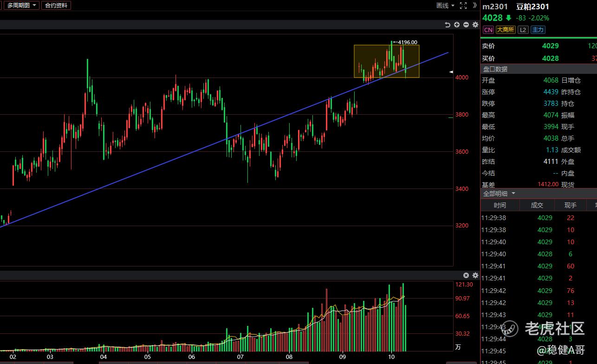Click the month 06 label on the time axis
597x364 pixels.
192,357
